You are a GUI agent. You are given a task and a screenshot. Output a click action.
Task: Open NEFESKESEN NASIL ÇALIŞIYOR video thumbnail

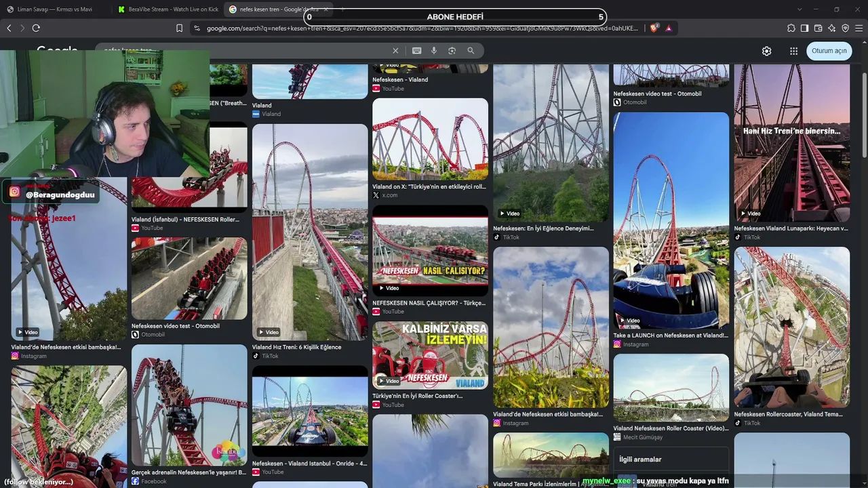click(430, 250)
